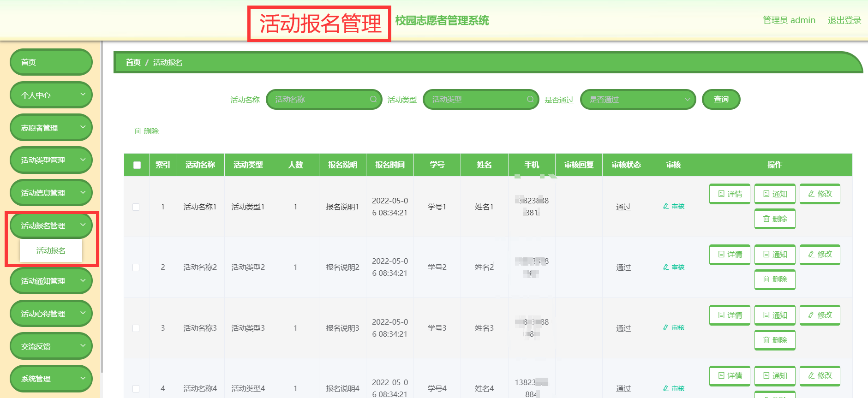Open 详情 for 活动名称3 row

730,315
